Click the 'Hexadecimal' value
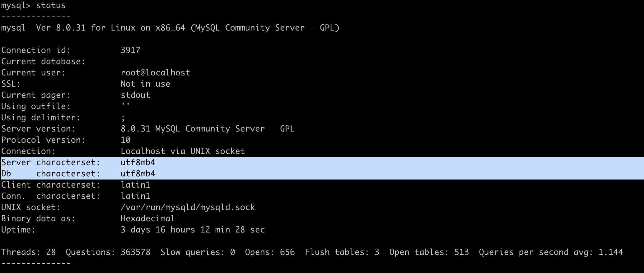This screenshot has height=273, width=644. pos(148,218)
